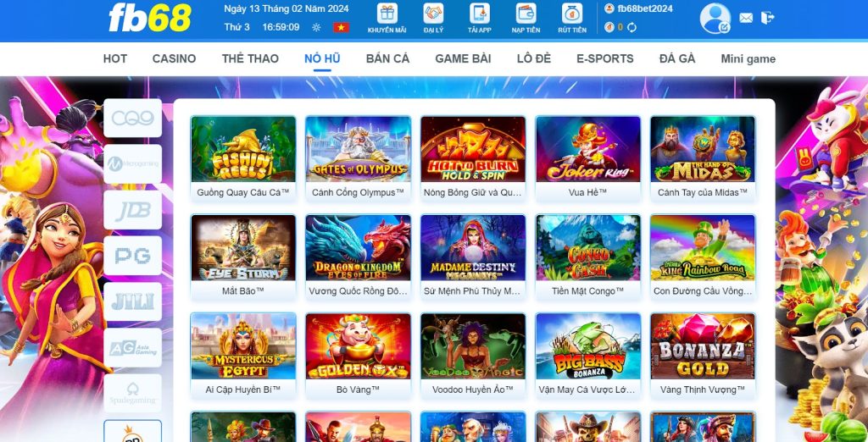Choose the PG provider logo
868x442 pixels.
[133, 256]
